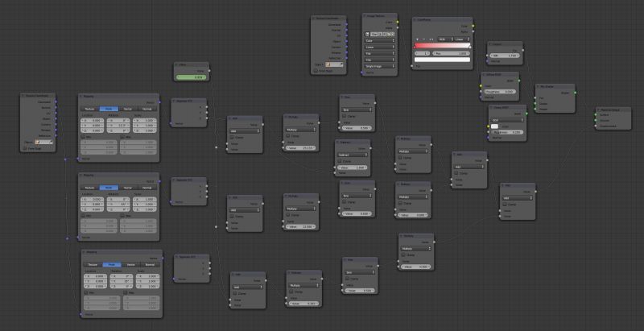Image resolution: width=644 pixels, height=331 pixels.
Task: Click Roughness 0.150 field in Glossy BSDF node
Action: tap(507, 132)
